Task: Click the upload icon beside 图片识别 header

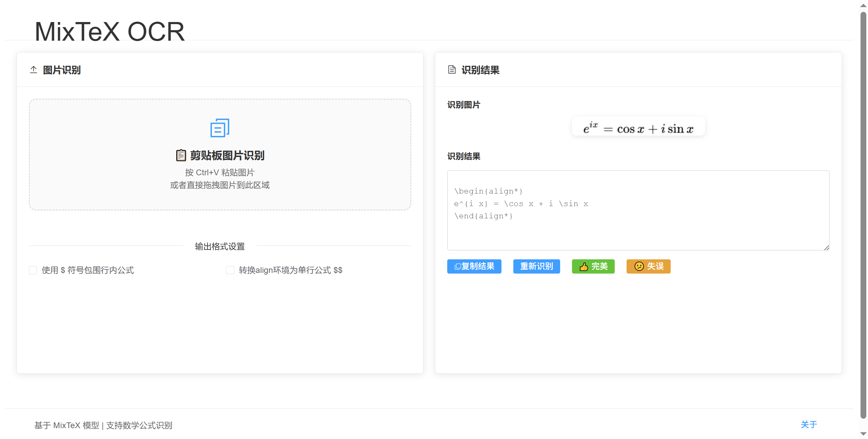Action: [x=33, y=70]
